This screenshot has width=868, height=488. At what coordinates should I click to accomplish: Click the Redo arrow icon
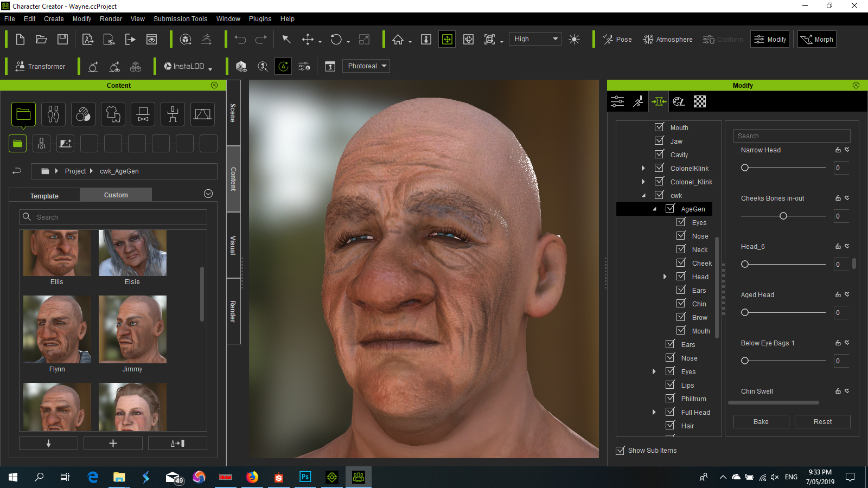pos(261,39)
